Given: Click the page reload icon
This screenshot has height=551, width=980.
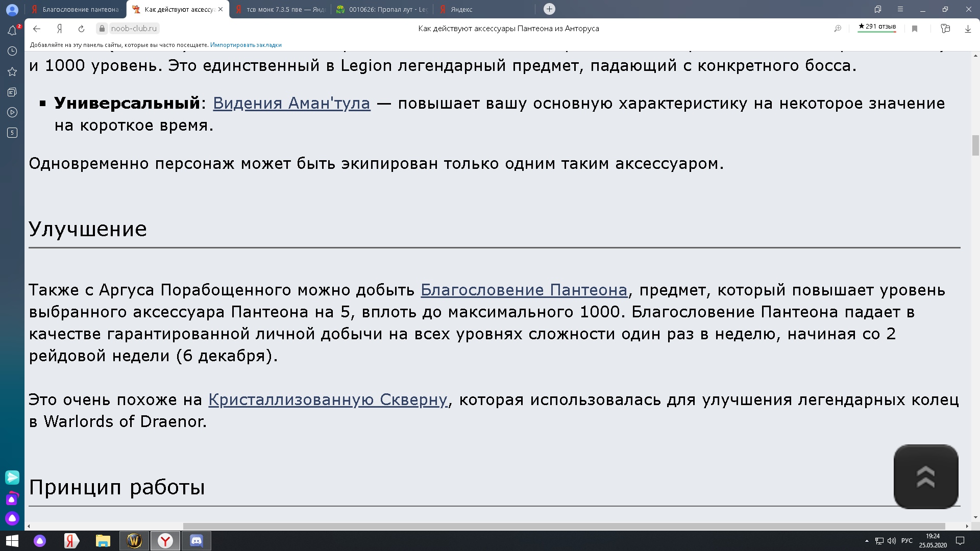Looking at the screenshot, I should (x=81, y=29).
